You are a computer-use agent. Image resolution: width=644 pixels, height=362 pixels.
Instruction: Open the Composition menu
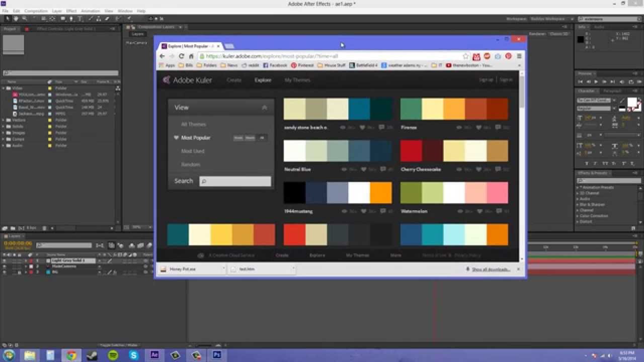point(35,11)
